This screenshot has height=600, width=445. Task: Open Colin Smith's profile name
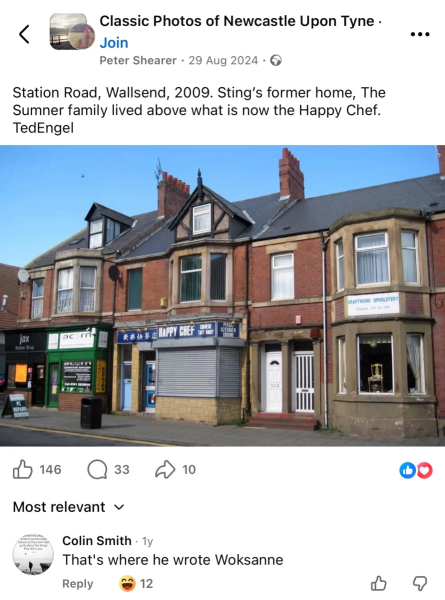click(x=97, y=541)
